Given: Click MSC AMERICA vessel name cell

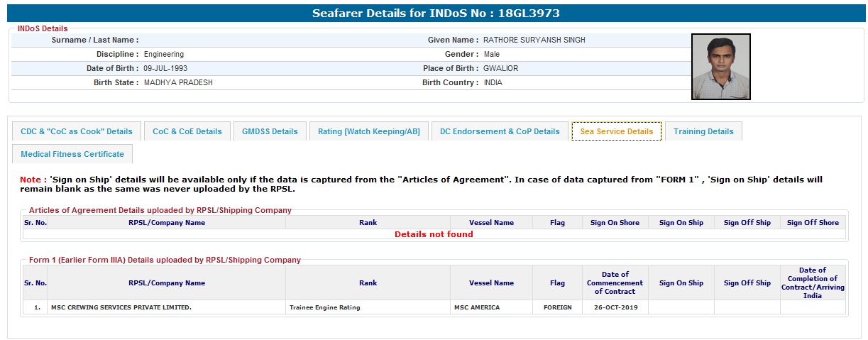Looking at the screenshot, I should tap(476, 307).
